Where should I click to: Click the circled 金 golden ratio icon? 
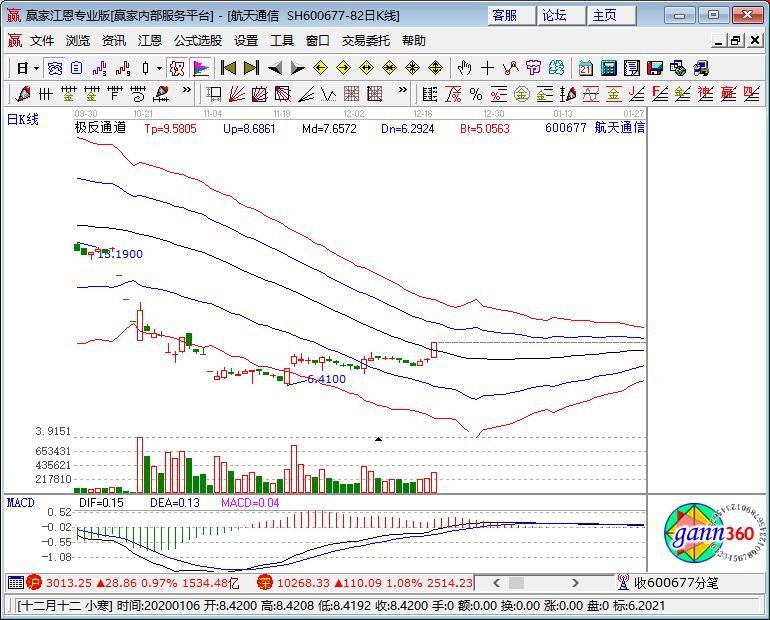click(522, 94)
